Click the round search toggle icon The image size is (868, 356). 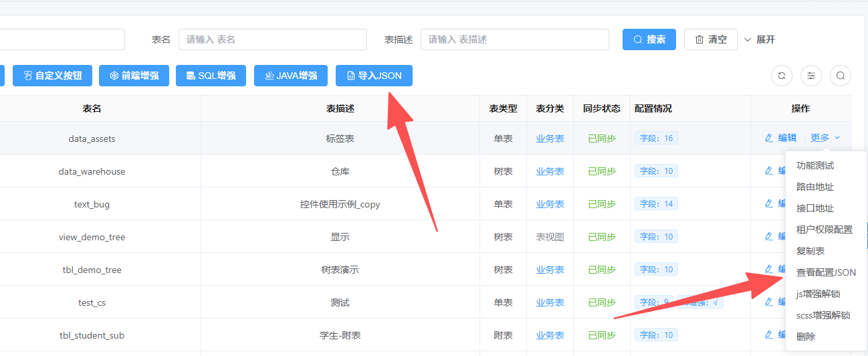coord(841,76)
